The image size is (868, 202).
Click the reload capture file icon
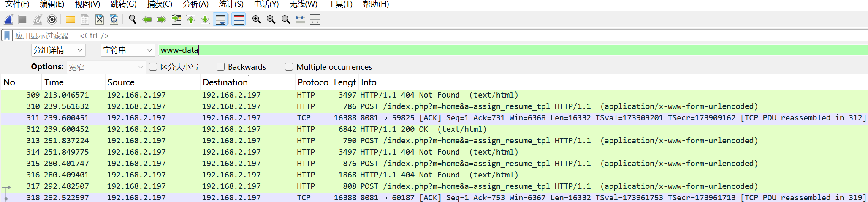pos(114,19)
